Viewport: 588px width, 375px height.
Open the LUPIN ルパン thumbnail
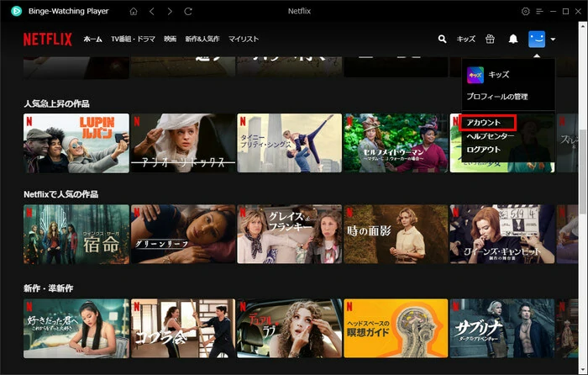pos(76,143)
